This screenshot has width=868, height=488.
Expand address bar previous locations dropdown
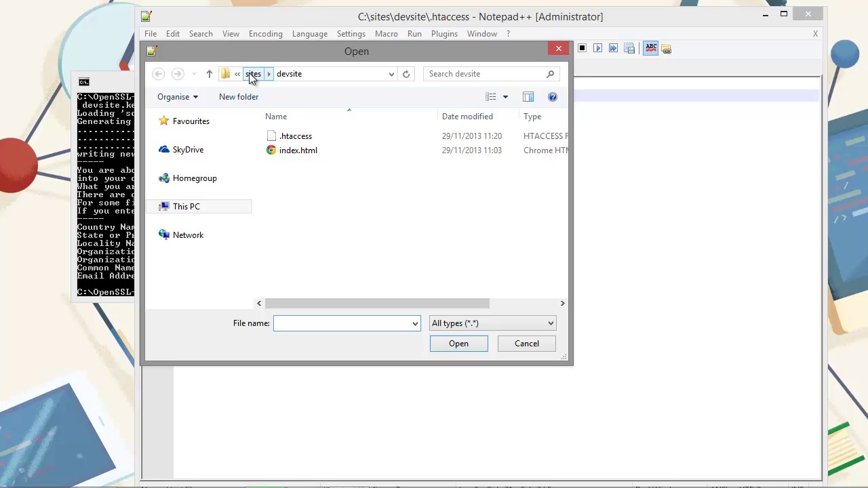[x=391, y=74]
